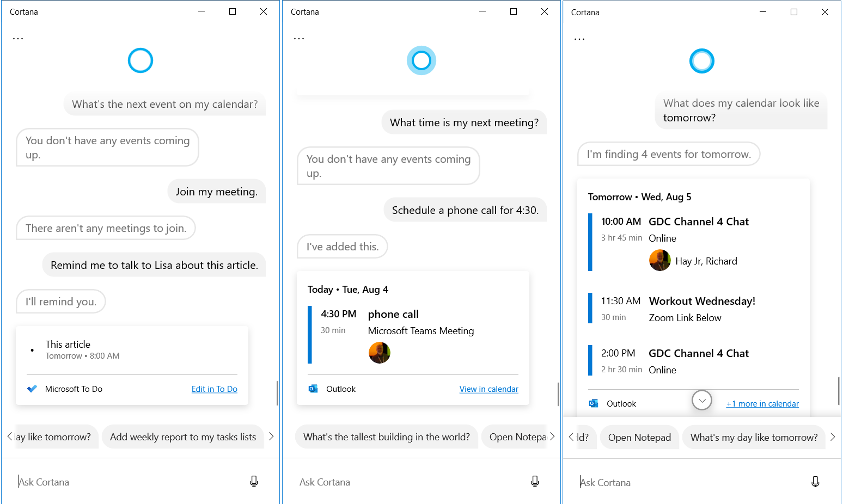Click the Outlook icon on the phone call card

pyautogui.click(x=313, y=389)
